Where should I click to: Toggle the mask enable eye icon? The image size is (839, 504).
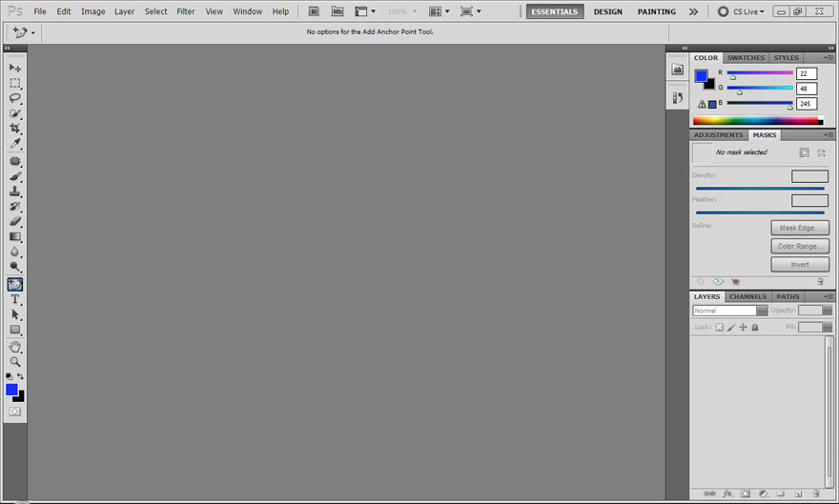(x=718, y=281)
